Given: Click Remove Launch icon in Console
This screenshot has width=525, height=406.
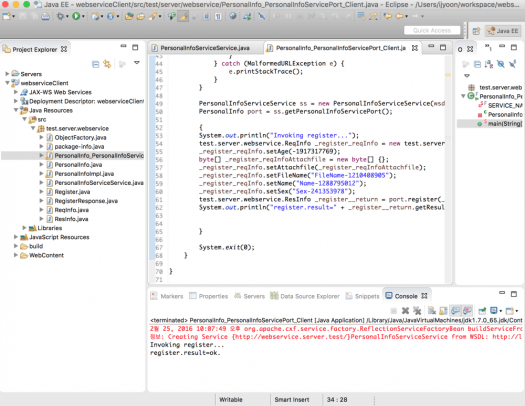Looking at the screenshot, I should pos(405,311).
